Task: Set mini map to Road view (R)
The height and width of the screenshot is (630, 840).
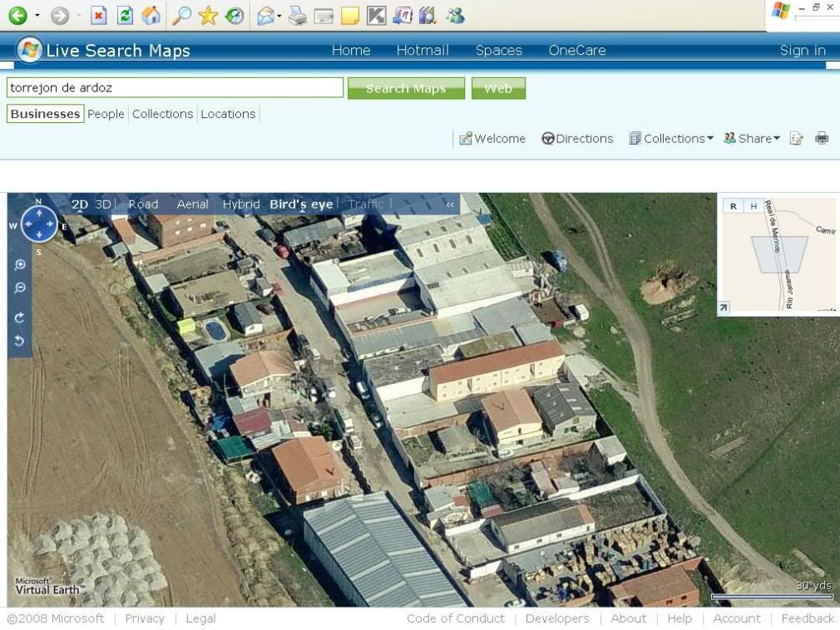Action: coord(733,206)
